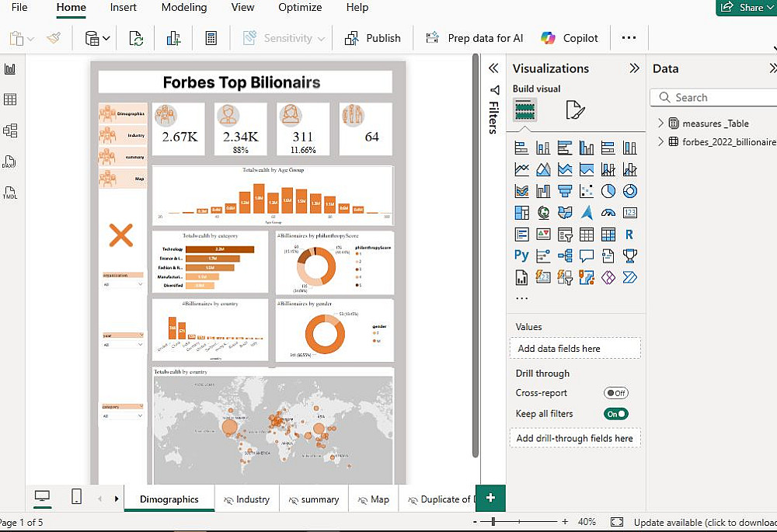The width and height of the screenshot is (777, 532).
Task: Pick the Line chart visual
Action: pos(521,169)
